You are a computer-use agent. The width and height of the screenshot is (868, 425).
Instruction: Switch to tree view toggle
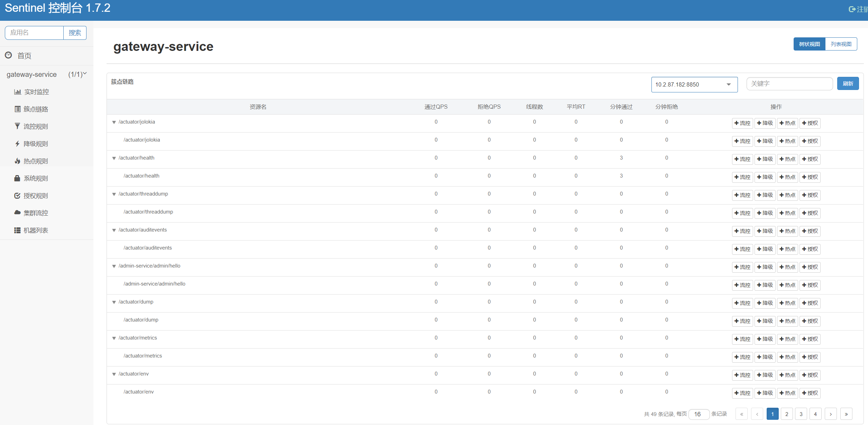(809, 44)
